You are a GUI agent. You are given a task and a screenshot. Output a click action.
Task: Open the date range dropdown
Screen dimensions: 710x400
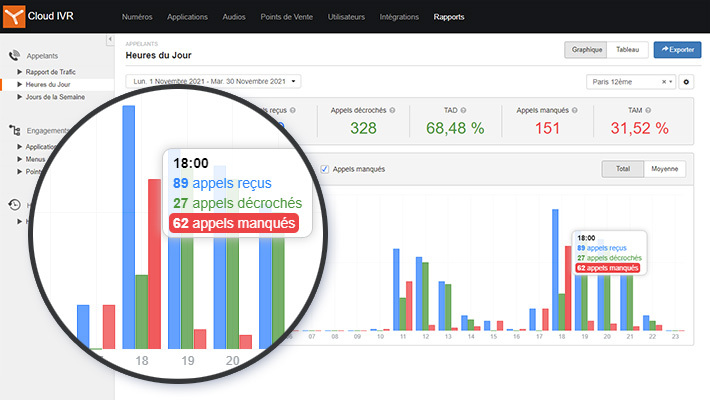[x=213, y=81]
